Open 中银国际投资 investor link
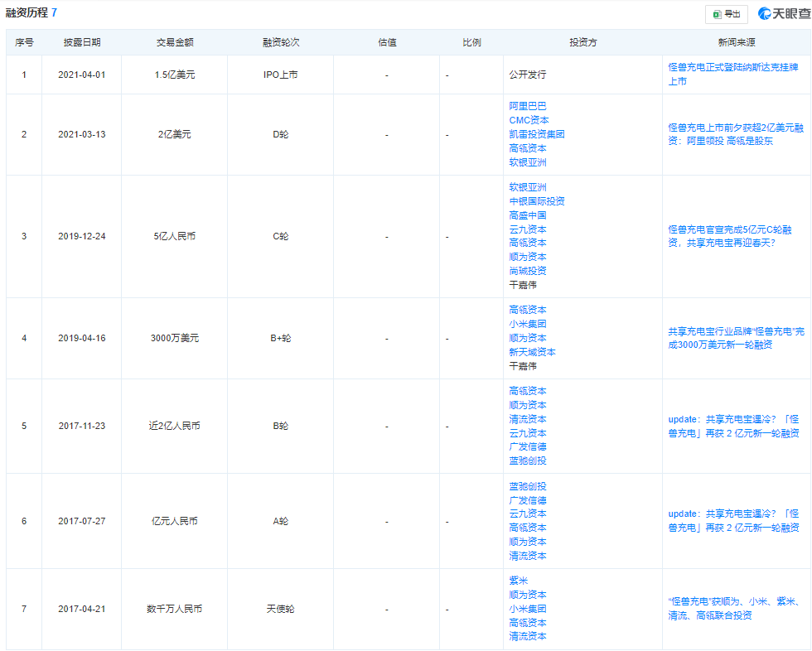Image resolution: width=812 pixels, height=651 pixels. (x=537, y=201)
